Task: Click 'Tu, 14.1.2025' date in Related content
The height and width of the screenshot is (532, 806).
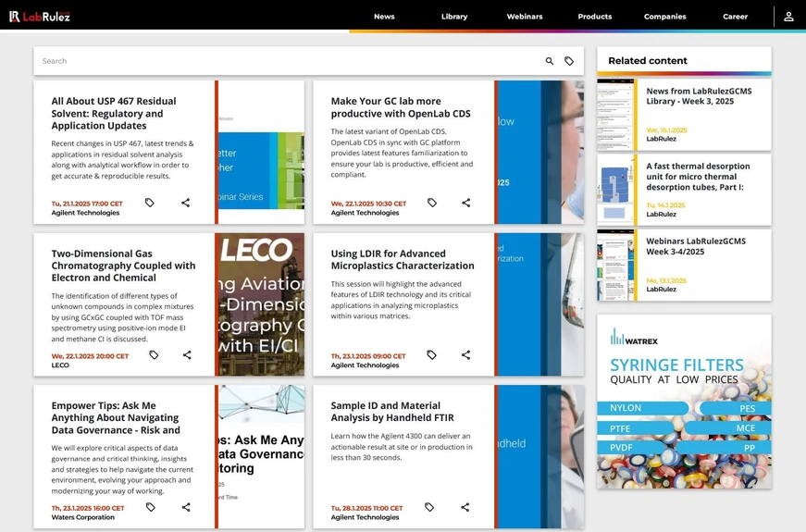Action: pyautogui.click(x=665, y=205)
